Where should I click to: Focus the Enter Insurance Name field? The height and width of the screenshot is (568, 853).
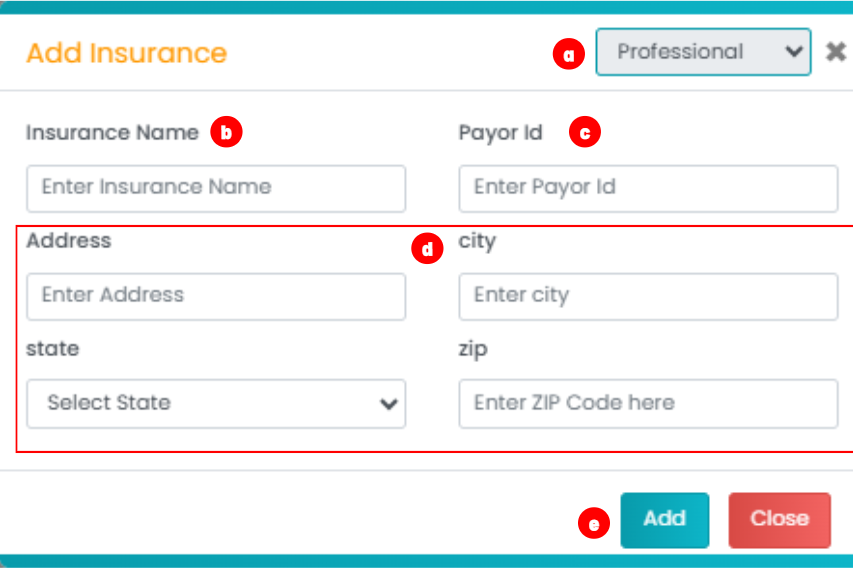tap(216, 187)
